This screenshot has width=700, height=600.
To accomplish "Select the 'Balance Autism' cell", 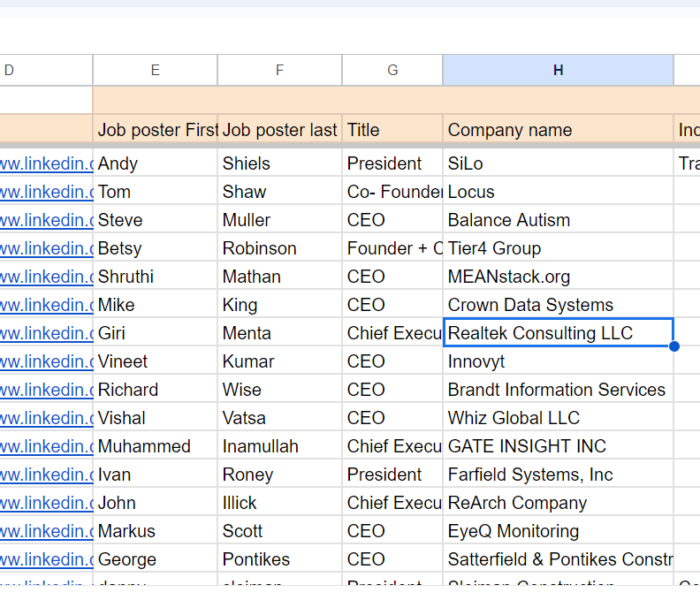I will click(x=558, y=220).
